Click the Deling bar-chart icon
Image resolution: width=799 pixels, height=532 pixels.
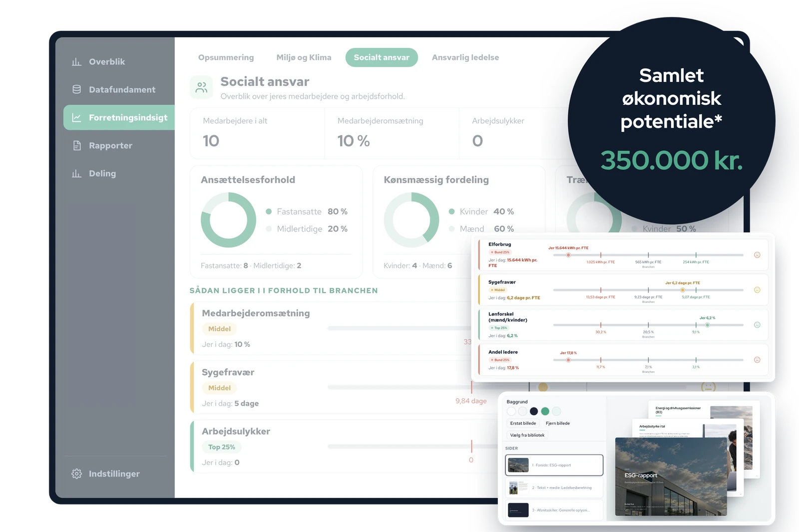(76, 174)
